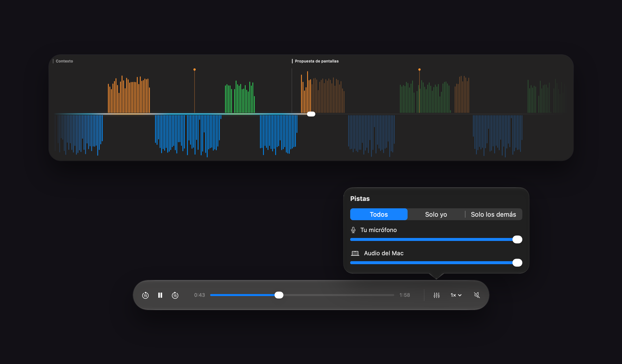Skip forward 15 seconds
Viewport: 622px width, 364px height.
[x=175, y=295]
